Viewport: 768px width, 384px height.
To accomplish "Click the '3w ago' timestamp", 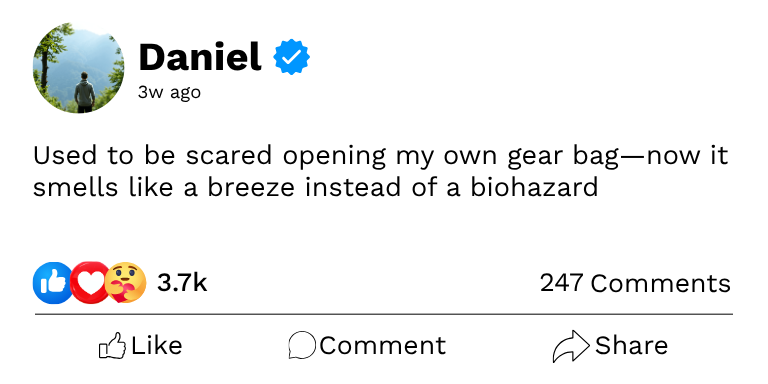I will [169, 92].
